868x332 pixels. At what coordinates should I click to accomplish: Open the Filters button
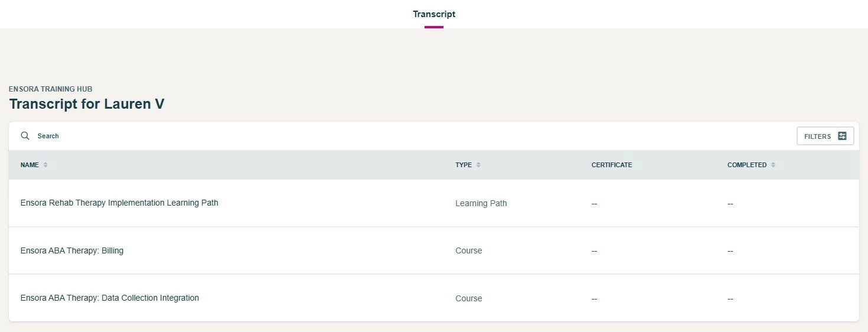click(x=825, y=136)
